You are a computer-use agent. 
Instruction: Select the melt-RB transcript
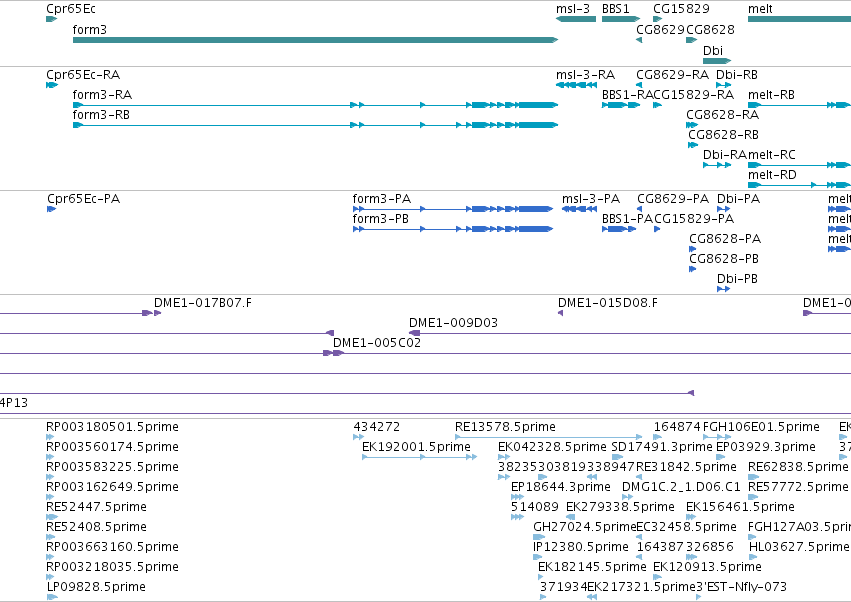click(799, 105)
